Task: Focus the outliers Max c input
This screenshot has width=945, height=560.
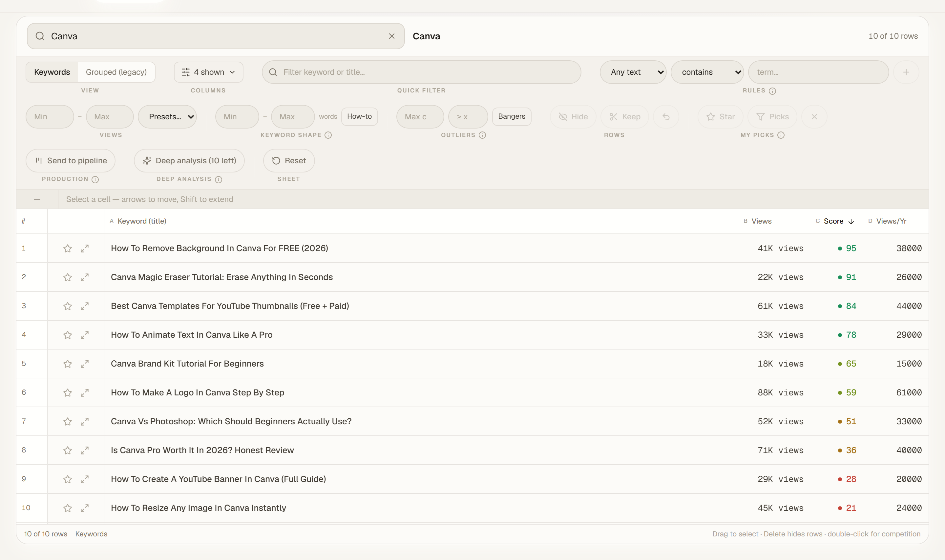Action: coord(420,117)
